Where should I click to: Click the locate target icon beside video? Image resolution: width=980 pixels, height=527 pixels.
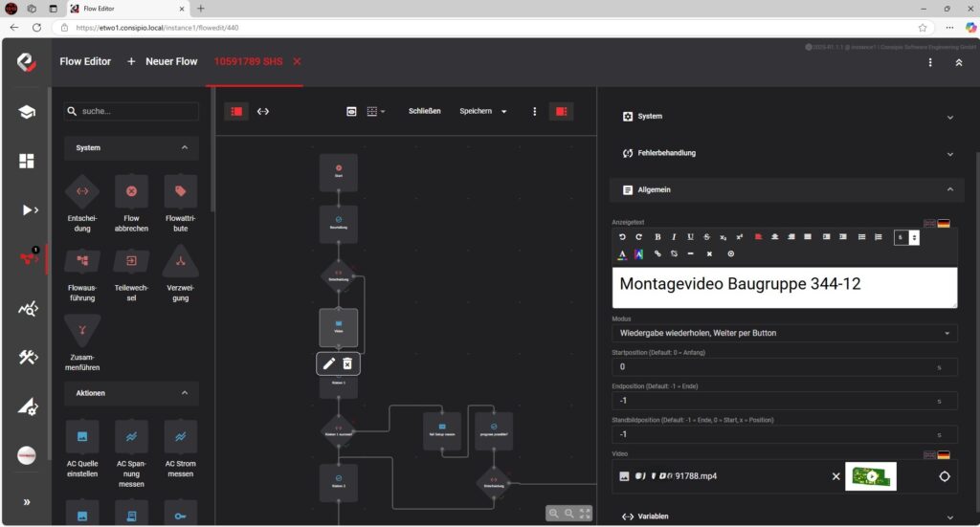945,476
